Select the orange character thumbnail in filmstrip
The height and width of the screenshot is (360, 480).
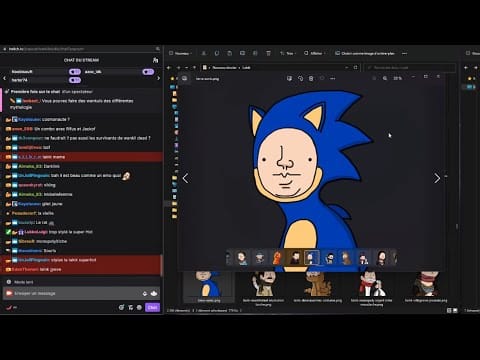(277, 258)
